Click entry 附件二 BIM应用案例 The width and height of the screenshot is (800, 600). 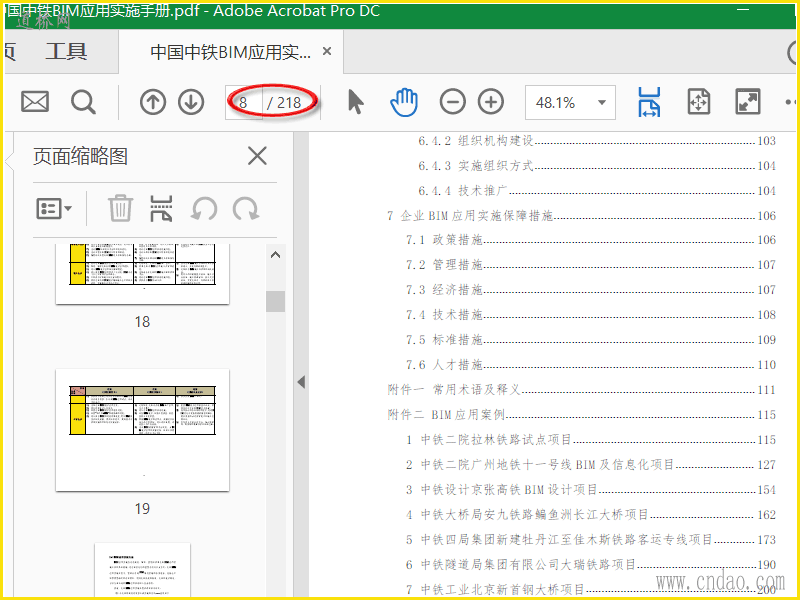click(581, 415)
